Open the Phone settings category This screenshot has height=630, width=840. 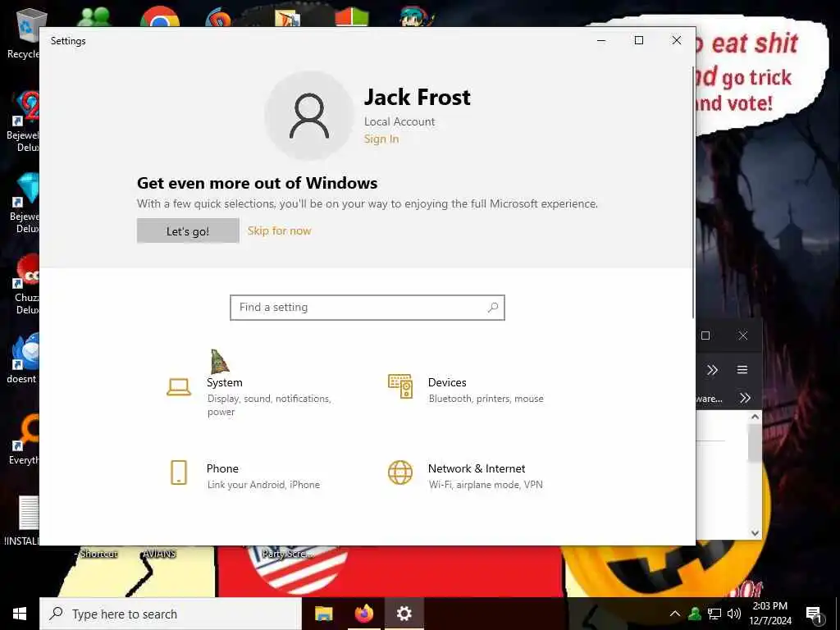tap(244, 476)
